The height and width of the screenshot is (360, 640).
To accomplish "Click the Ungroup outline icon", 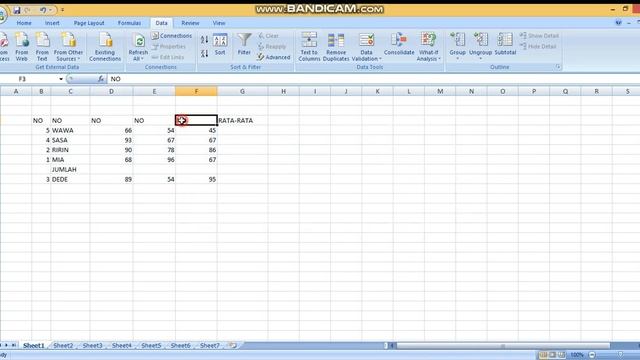I will click(x=480, y=40).
